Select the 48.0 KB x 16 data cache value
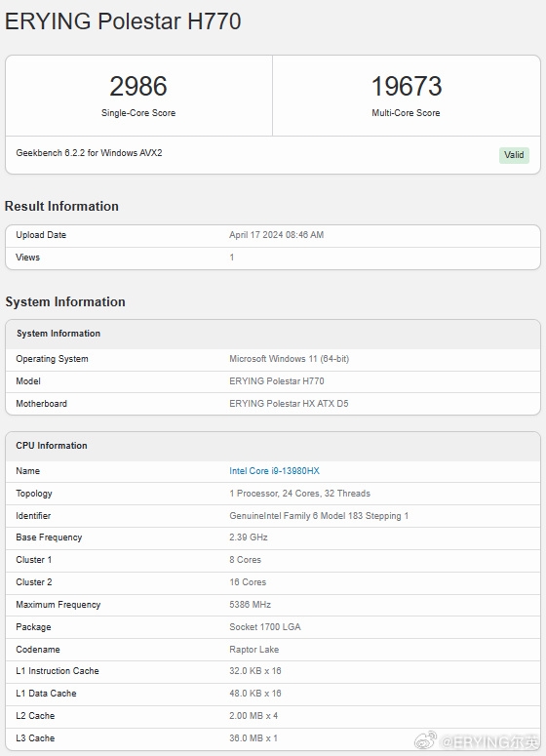This screenshot has width=546, height=756. (254, 694)
